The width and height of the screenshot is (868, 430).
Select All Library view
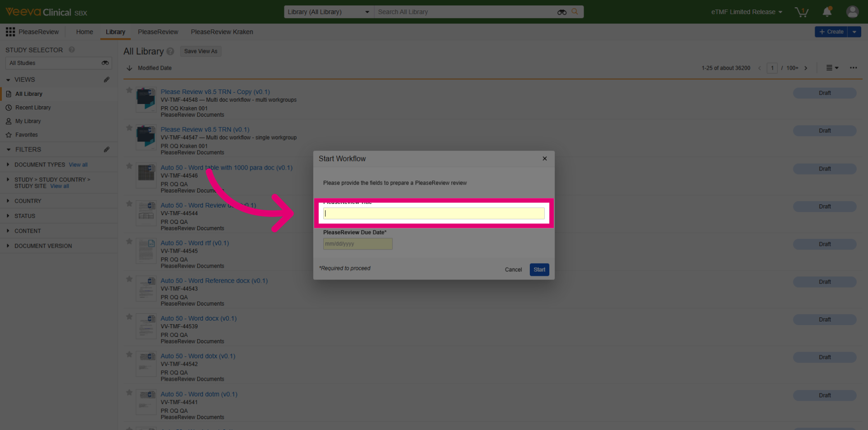[x=29, y=94]
